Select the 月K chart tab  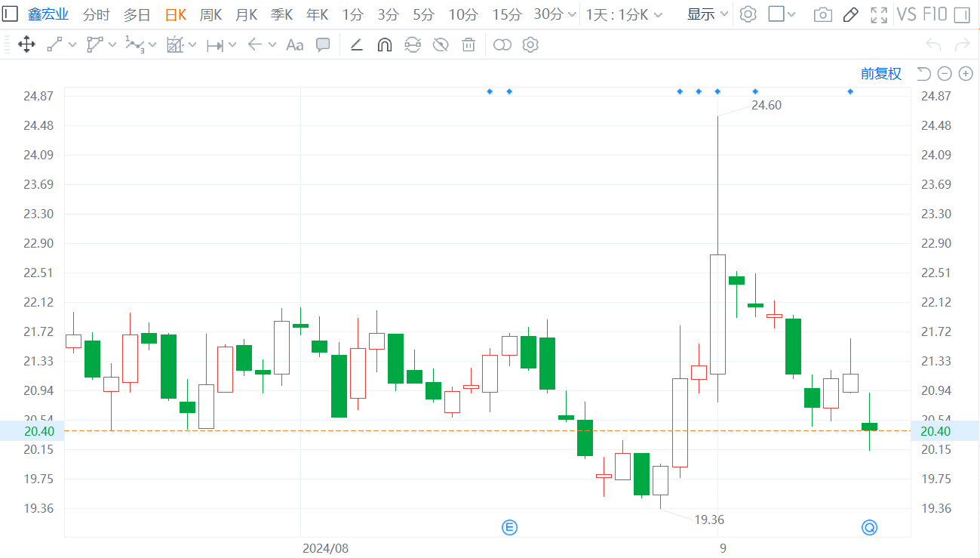246,14
